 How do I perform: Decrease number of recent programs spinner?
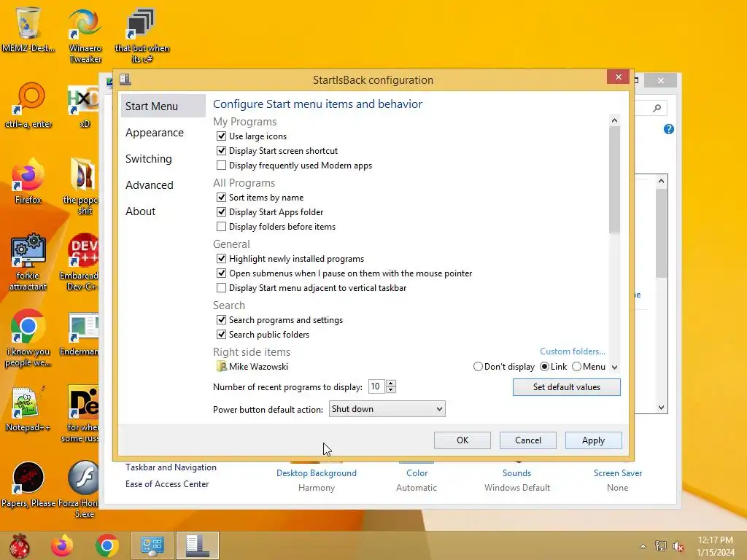pyautogui.click(x=391, y=390)
